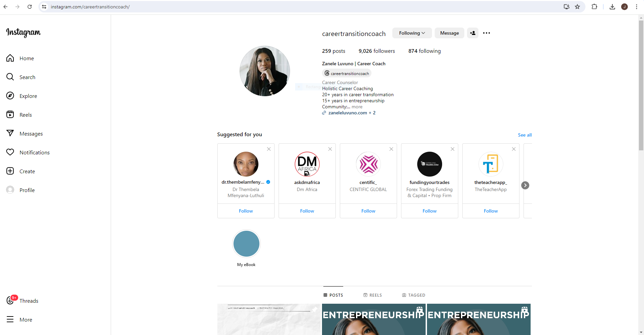This screenshot has width=644, height=335.
Task: Follow askdmafrica account
Action: (307, 211)
